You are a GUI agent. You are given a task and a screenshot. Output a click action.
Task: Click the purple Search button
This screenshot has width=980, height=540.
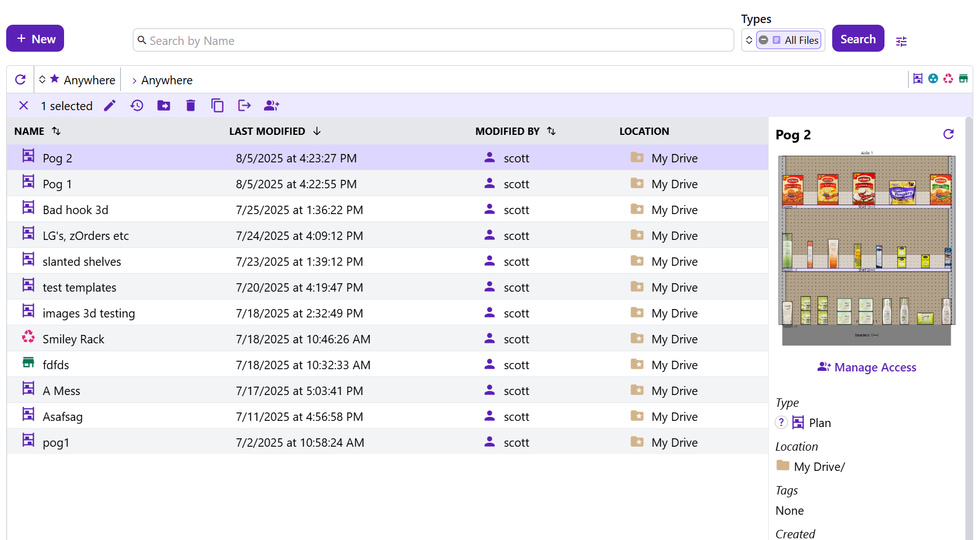[857, 39]
